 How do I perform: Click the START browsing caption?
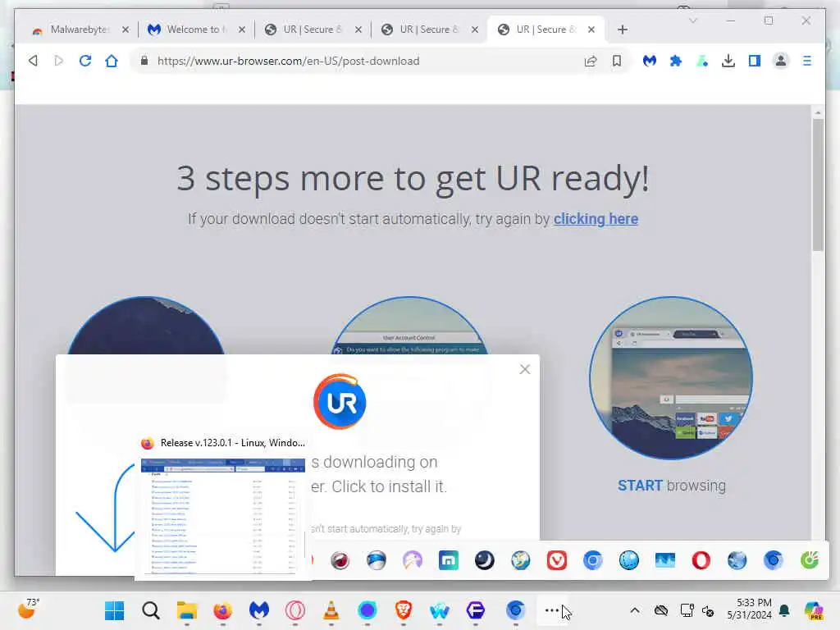coord(672,486)
